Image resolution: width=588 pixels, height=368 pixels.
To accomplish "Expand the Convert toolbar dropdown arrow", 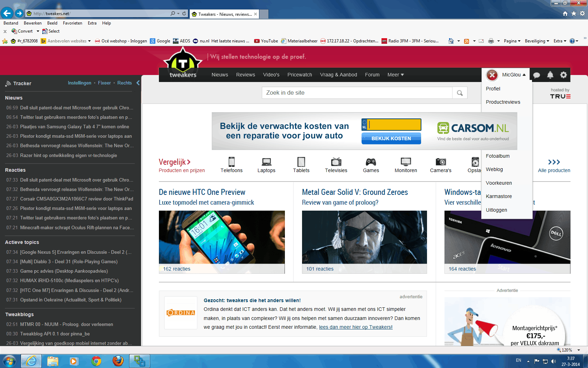I will click(x=38, y=31).
